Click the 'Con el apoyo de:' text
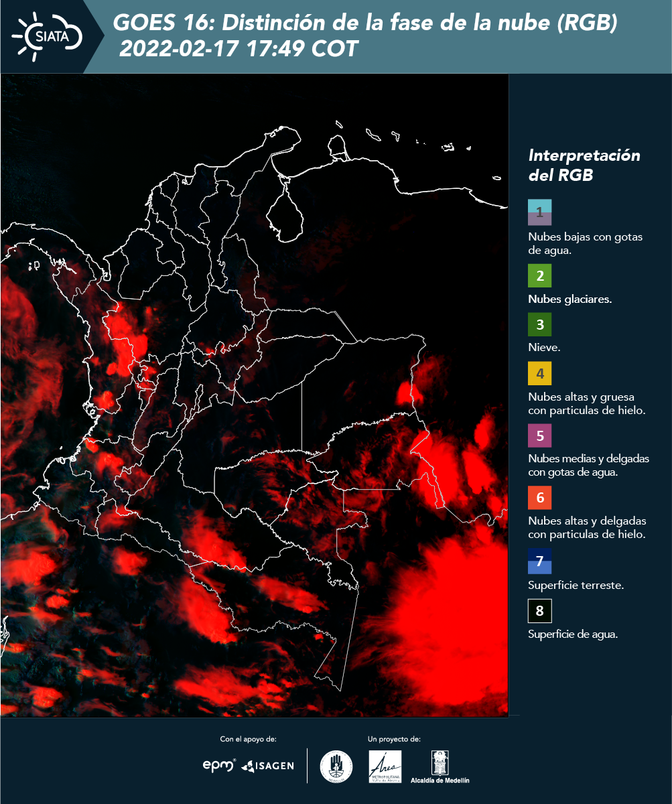Image resolution: width=672 pixels, height=804 pixels. point(248,739)
